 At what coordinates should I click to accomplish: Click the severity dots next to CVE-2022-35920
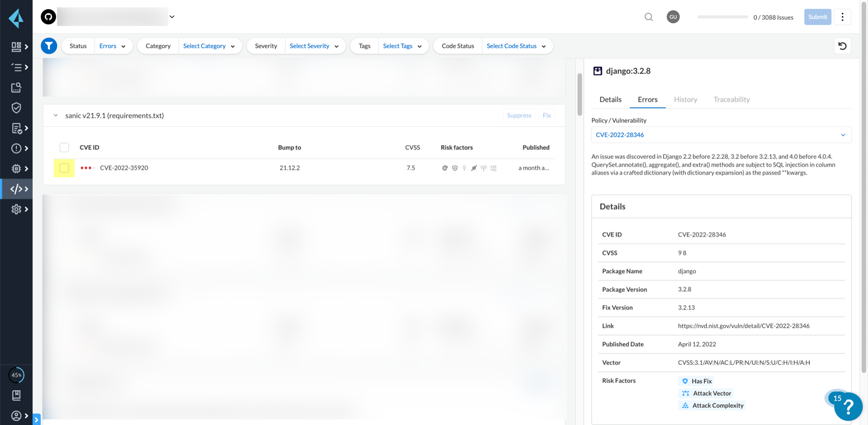click(87, 168)
